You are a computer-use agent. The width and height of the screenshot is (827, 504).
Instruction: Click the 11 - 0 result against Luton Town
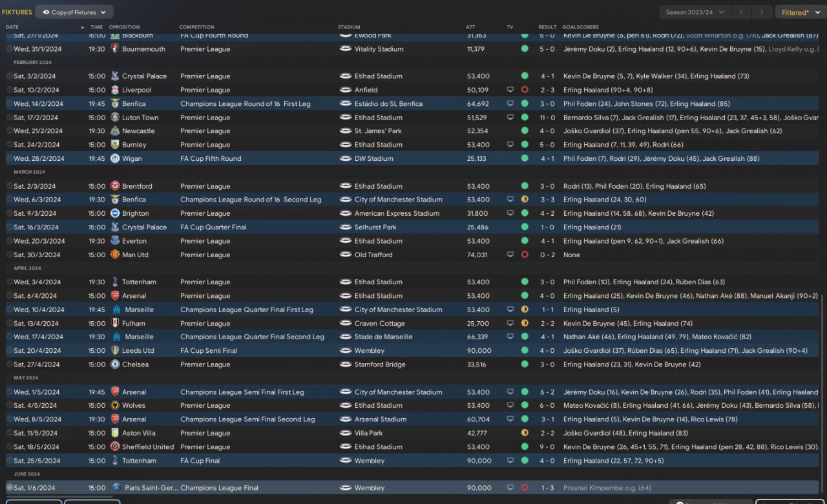tap(547, 118)
